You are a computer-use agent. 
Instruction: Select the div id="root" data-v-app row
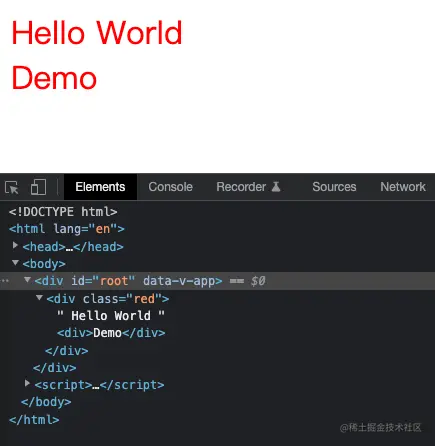(217, 281)
